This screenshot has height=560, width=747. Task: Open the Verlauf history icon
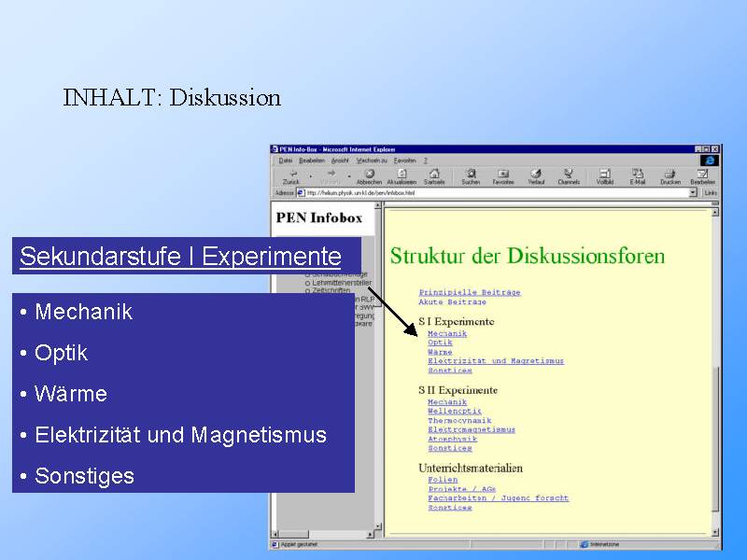536,174
